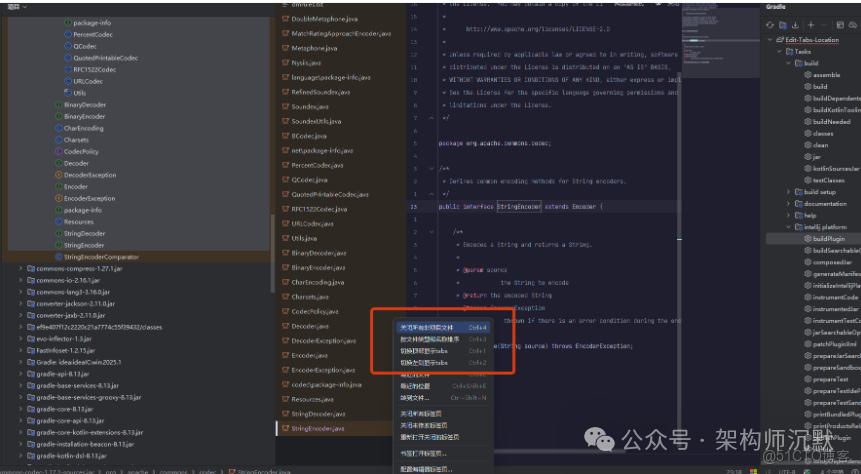Screen dimensions: 861x474
Task: Click the Apache license URL in the comment
Action: tap(538, 29)
